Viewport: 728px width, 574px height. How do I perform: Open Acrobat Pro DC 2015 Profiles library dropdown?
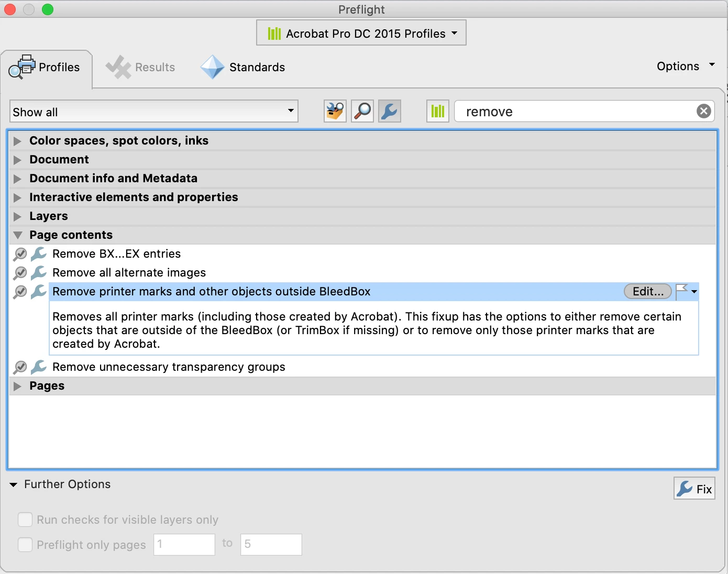(361, 33)
